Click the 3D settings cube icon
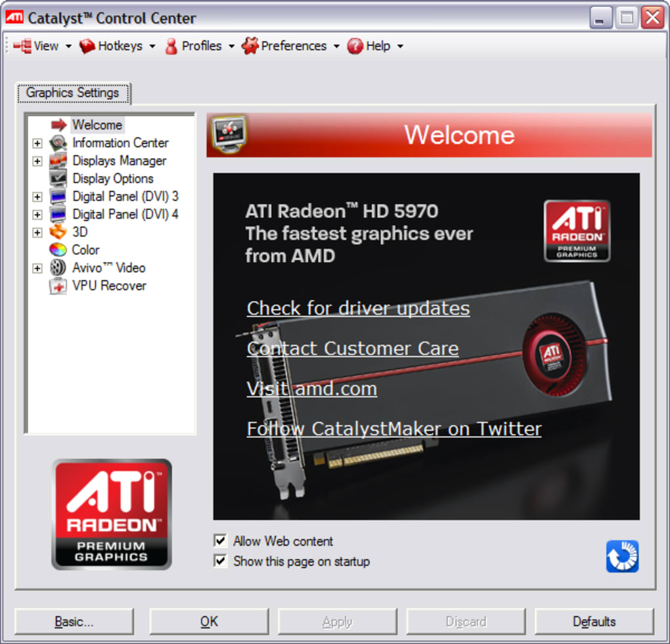 (58, 232)
